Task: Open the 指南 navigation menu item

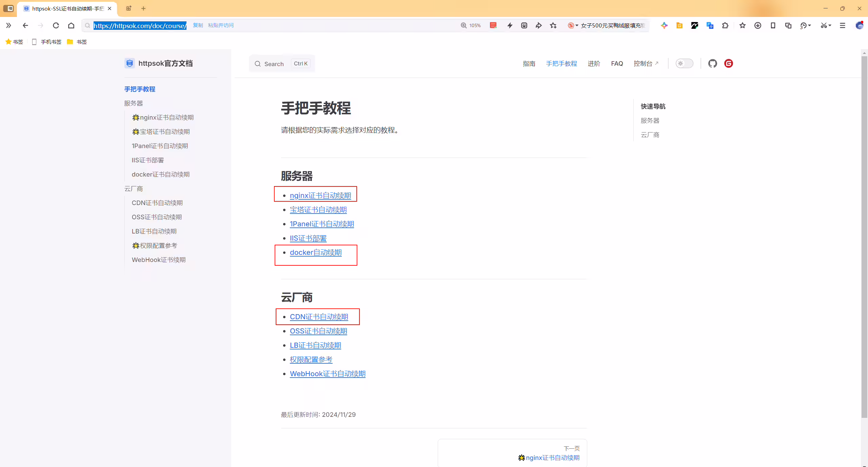Action: coord(529,63)
